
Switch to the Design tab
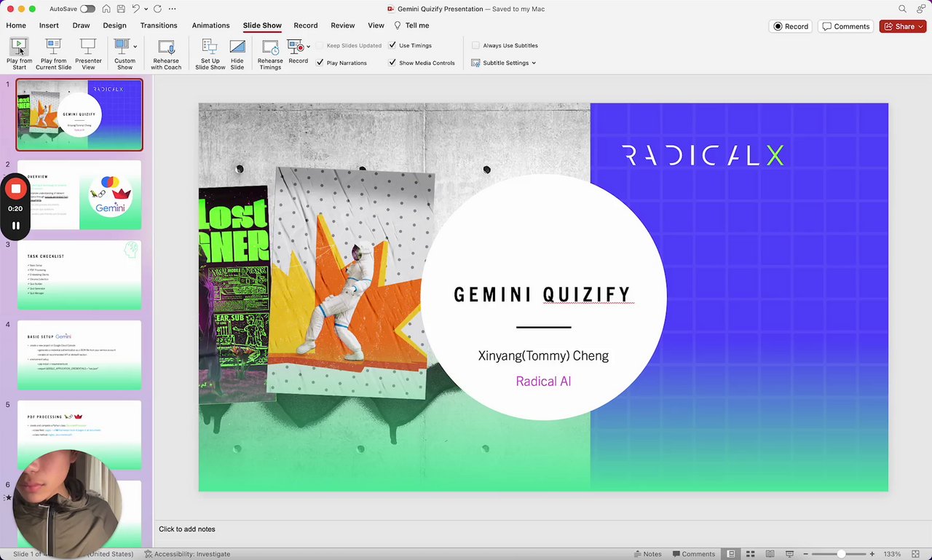tap(114, 25)
